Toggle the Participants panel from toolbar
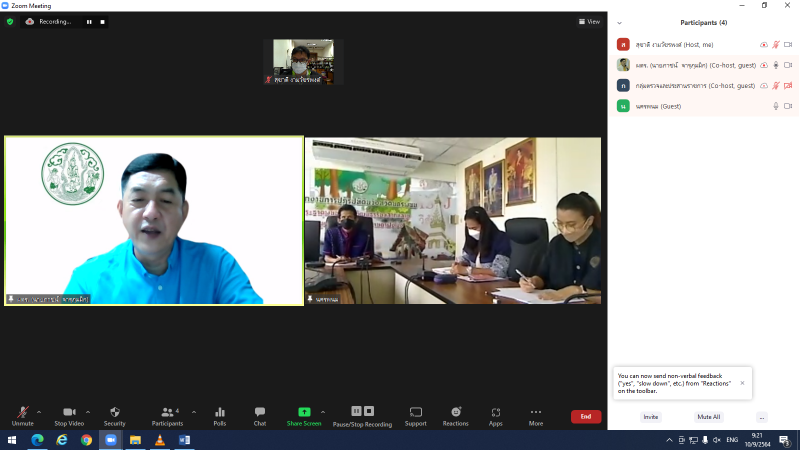 167,416
